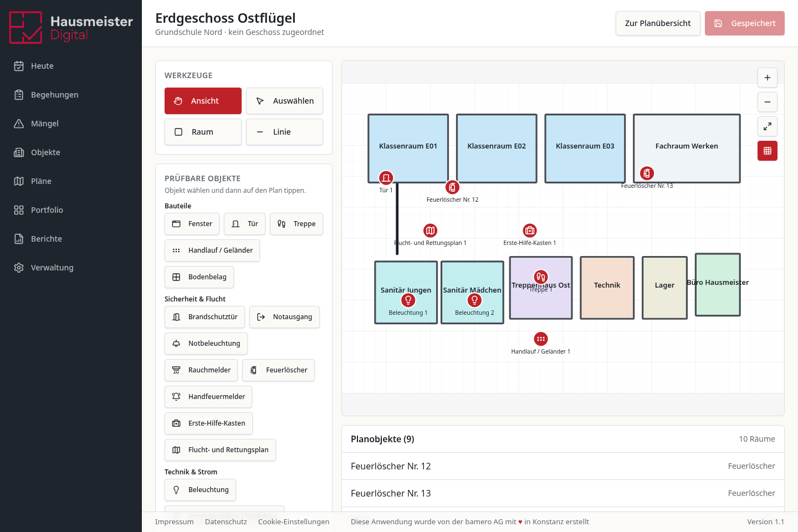Pick the Notausgang object type
The width and height of the screenshot is (798, 532).
284,317
